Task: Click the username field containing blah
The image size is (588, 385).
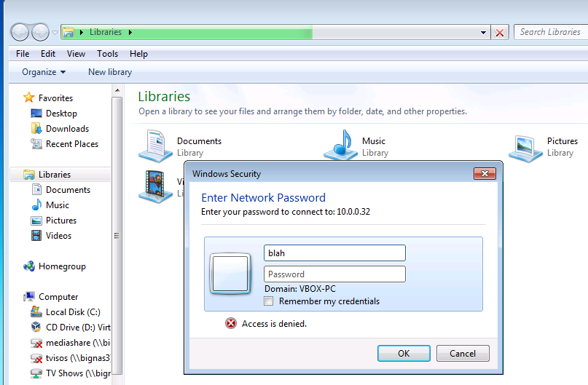Action: [x=334, y=253]
